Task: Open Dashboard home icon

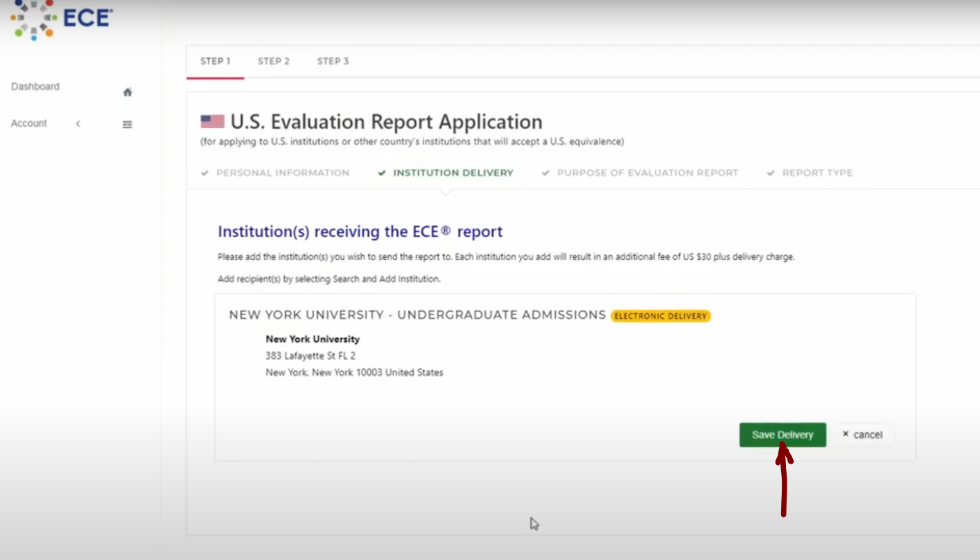Action: click(128, 92)
